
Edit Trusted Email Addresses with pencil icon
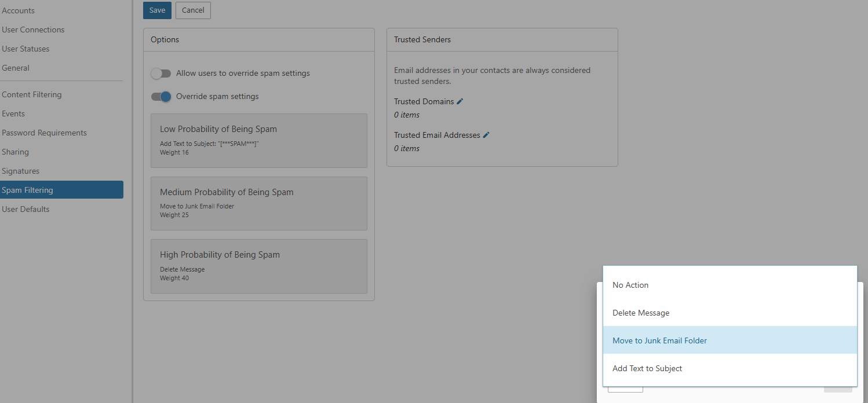[x=486, y=135]
